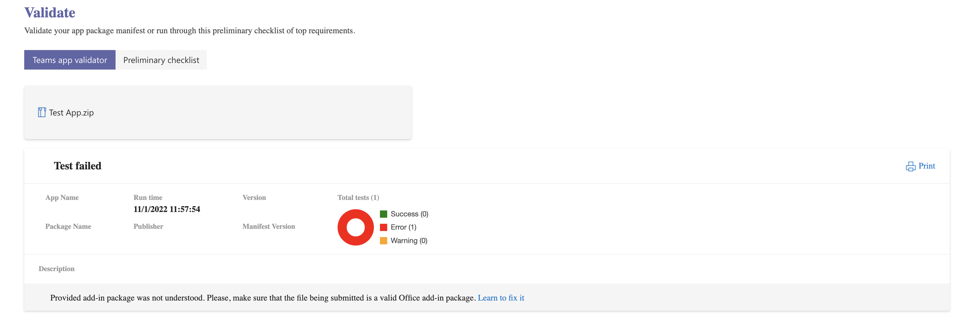Click the Test App.zip file entry
Image resolution: width=980 pixels, height=336 pixels.
coord(71,112)
